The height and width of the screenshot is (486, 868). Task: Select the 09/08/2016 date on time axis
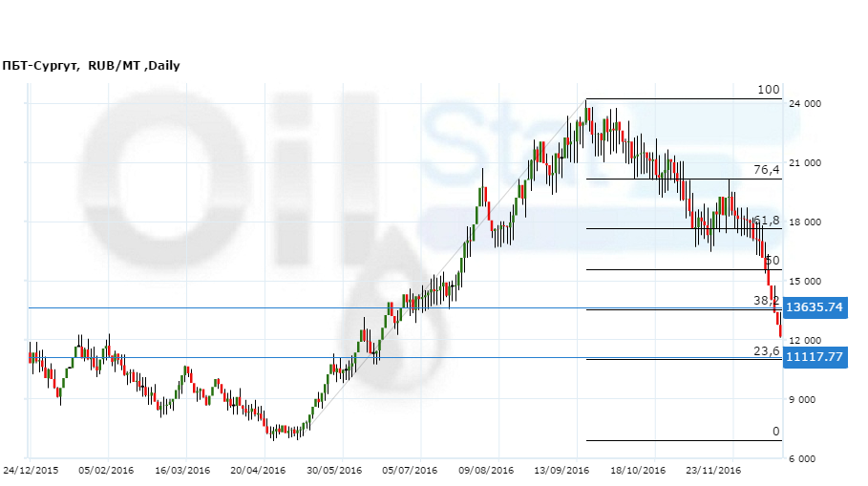[x=486, y=471]
